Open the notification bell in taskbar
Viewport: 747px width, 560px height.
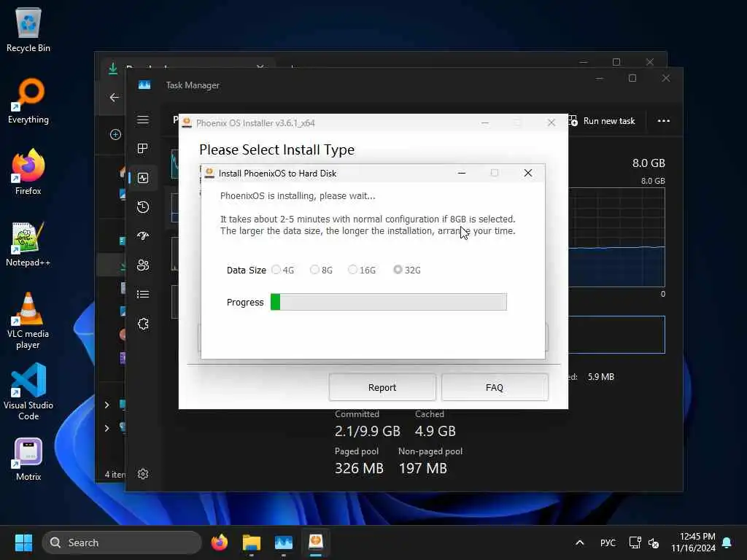coord(727,542)
